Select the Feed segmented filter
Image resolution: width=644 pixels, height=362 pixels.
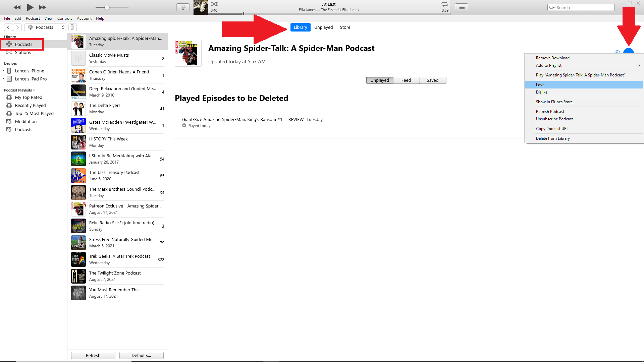[x=406, y=80]
